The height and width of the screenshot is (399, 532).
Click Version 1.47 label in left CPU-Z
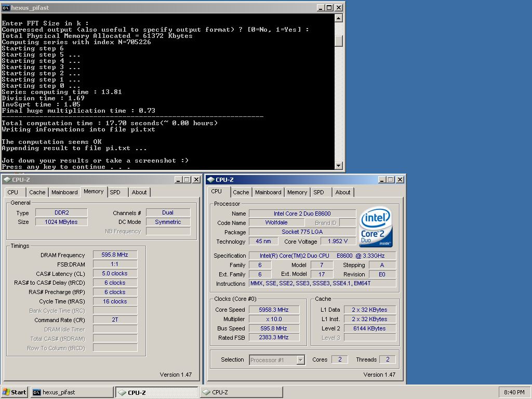[x=176, y=375]
